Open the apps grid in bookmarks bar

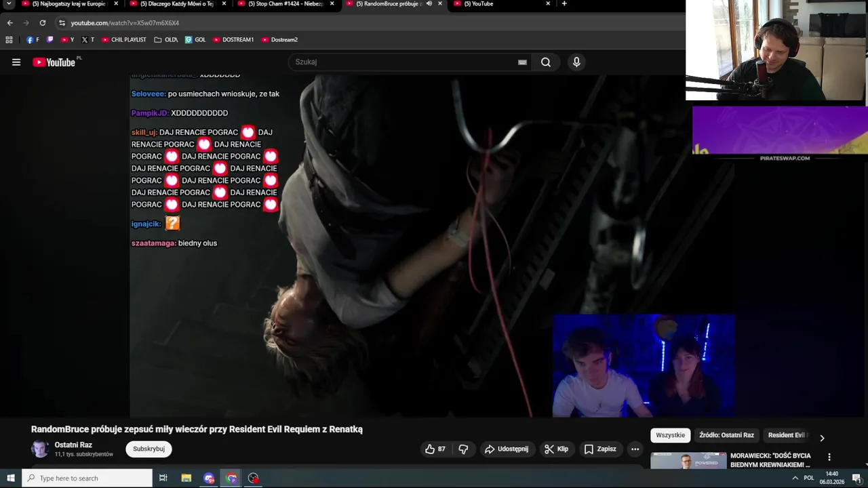[9, 40]
